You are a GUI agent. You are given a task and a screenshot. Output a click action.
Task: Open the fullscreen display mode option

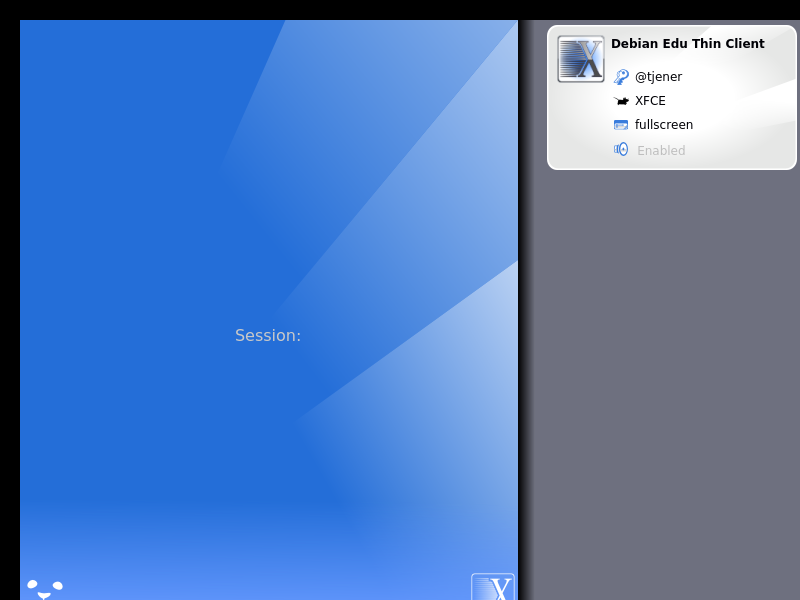tap(663, 125)
